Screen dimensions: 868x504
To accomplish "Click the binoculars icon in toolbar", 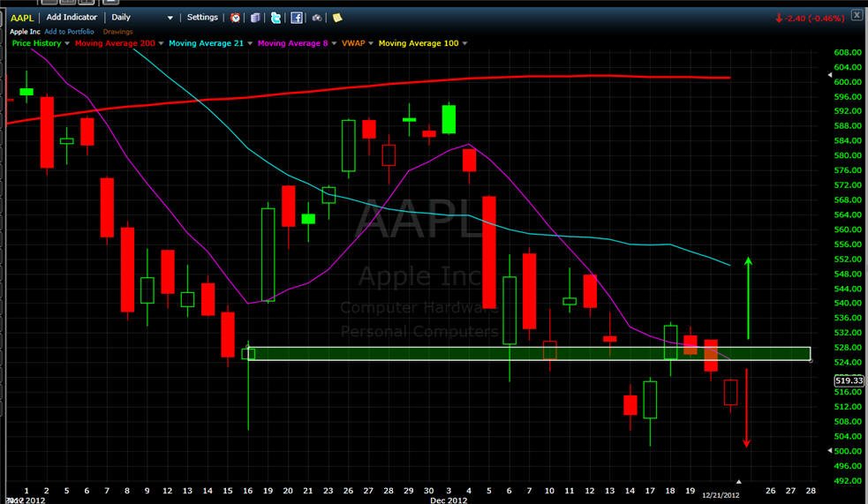I will tap(317, 18).
